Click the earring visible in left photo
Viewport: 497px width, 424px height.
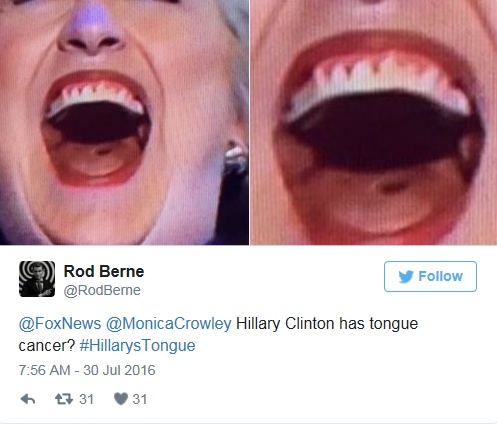coord(235,153)
